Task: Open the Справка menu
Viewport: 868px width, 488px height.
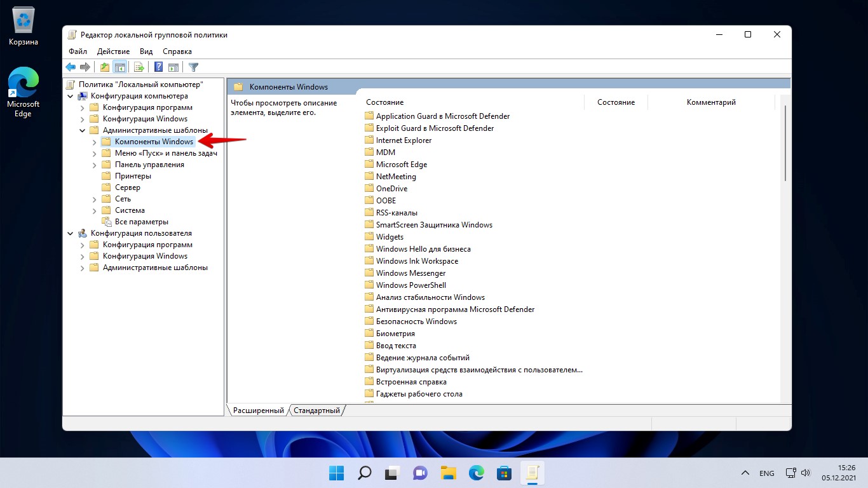Action: (x=177, y=51)
